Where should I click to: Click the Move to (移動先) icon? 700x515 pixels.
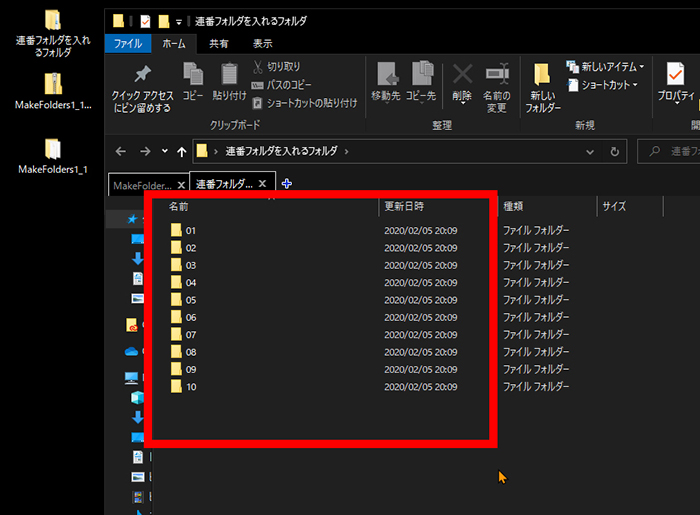386,75
